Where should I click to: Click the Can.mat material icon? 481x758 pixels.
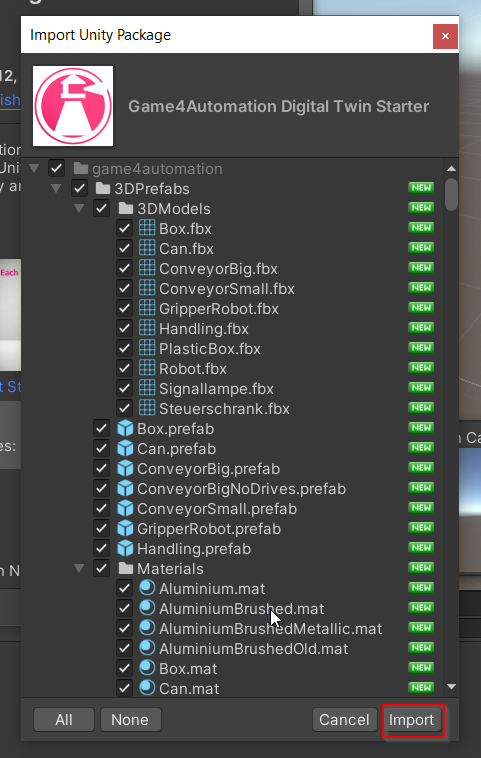[x=147, y=688]
